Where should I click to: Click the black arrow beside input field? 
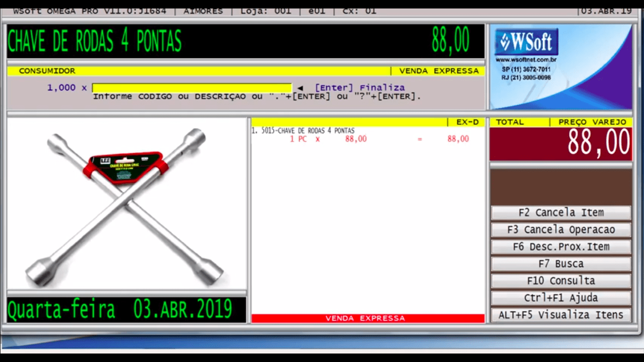[x=300, y=88]
